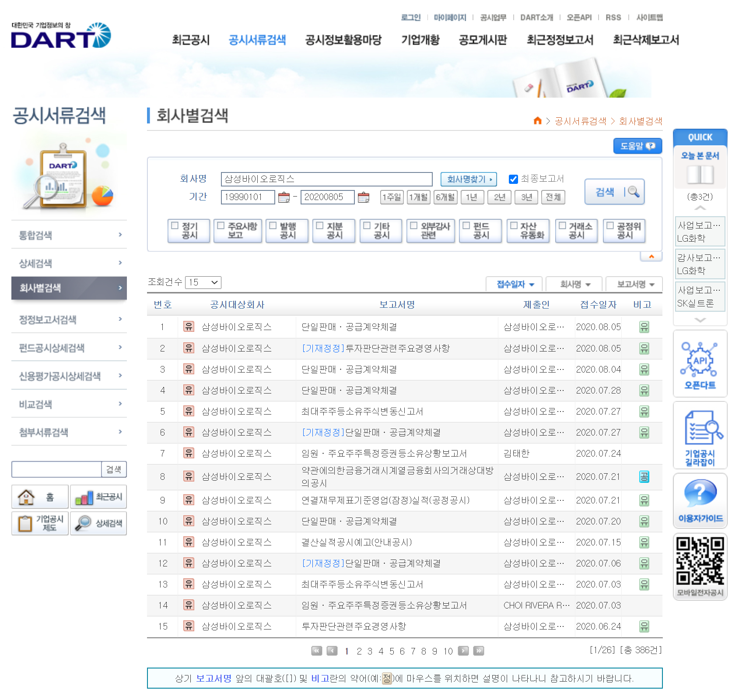Select 1개월 period button
739x700 pixels.
coord(419,197)
